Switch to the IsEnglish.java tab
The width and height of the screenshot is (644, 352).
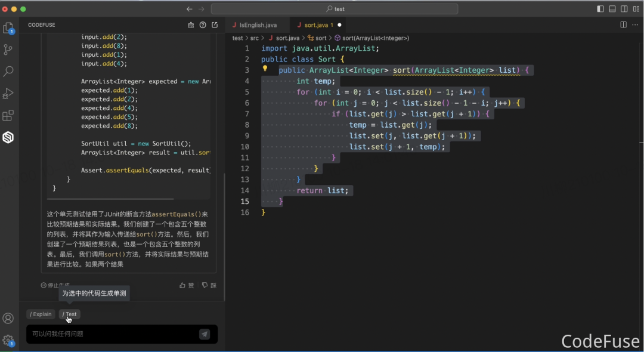click(x=258, y=25)
